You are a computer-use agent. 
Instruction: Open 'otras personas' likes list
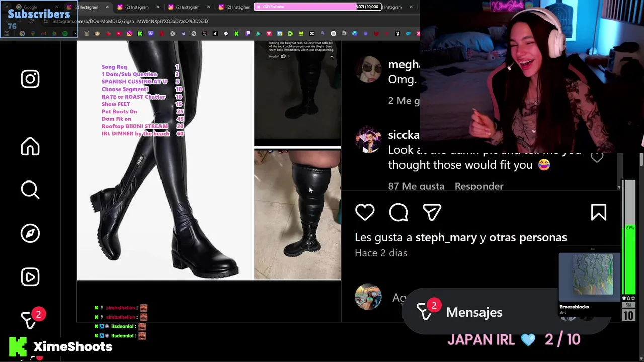[528, 237]
